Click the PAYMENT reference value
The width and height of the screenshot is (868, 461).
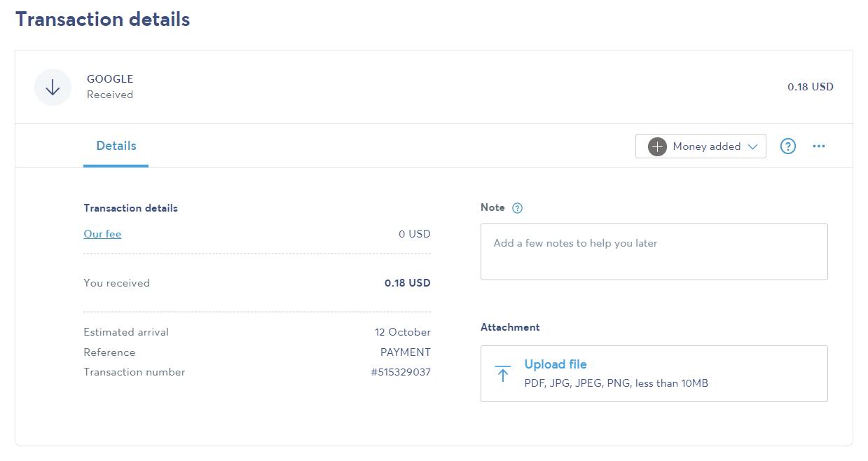pyautogui.click(x=406, y=352)
